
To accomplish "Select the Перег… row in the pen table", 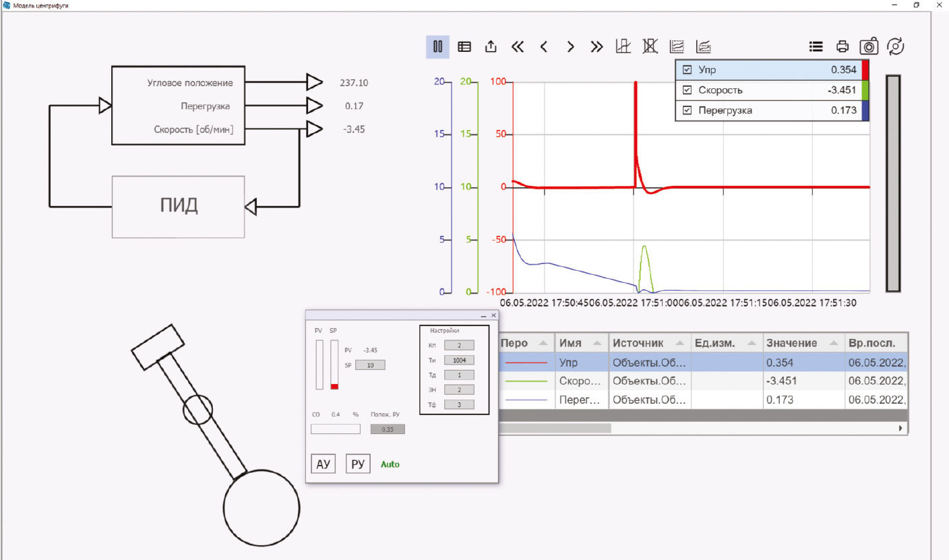I will pos(703,400).
